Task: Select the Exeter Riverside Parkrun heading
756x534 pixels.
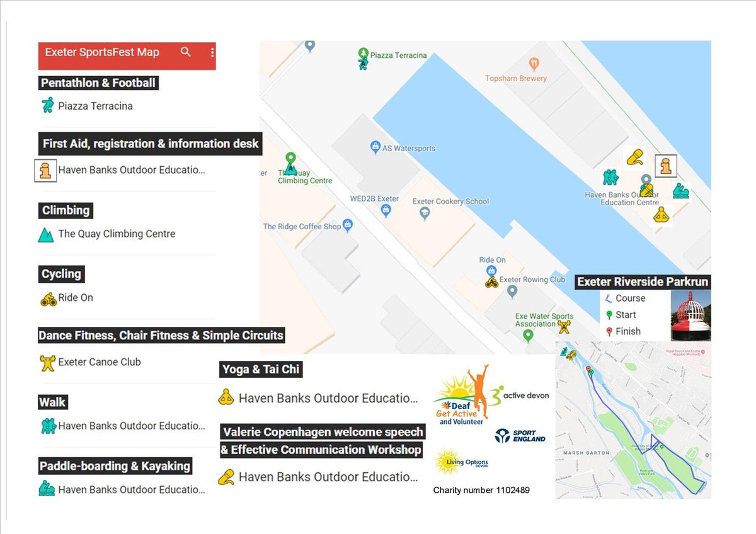Action: click(x=643, y=282)
